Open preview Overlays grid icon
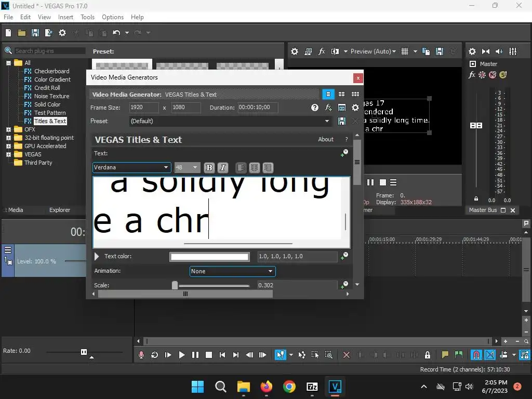The image size is (532, 399). 404,51
